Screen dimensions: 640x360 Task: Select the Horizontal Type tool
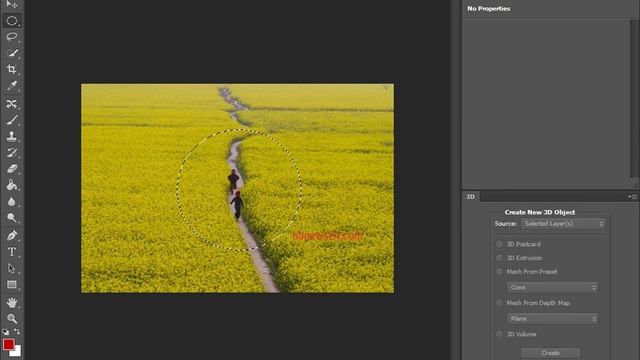[12, 252]
